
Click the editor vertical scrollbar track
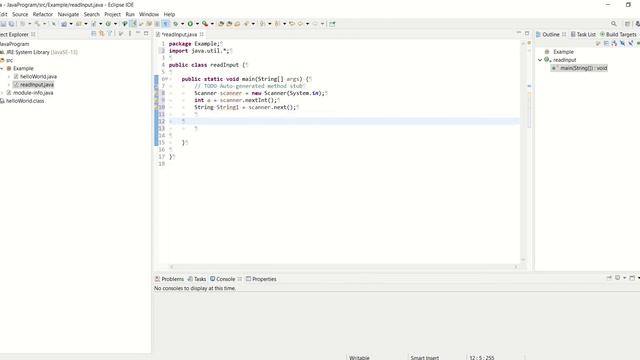[523, 151]
